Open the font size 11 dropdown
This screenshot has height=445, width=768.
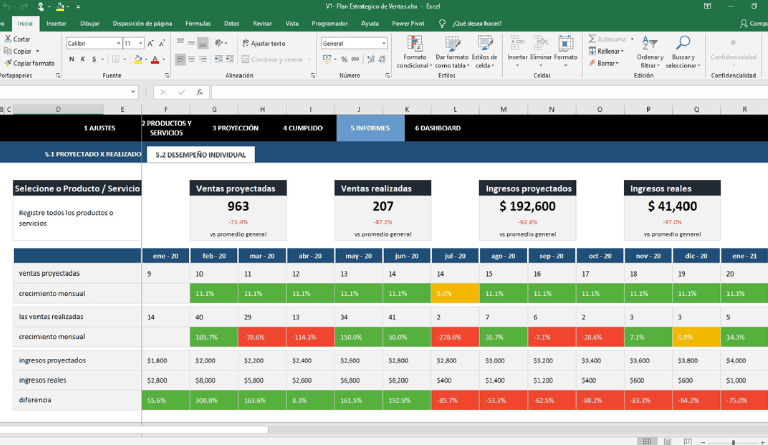[141, 44]
